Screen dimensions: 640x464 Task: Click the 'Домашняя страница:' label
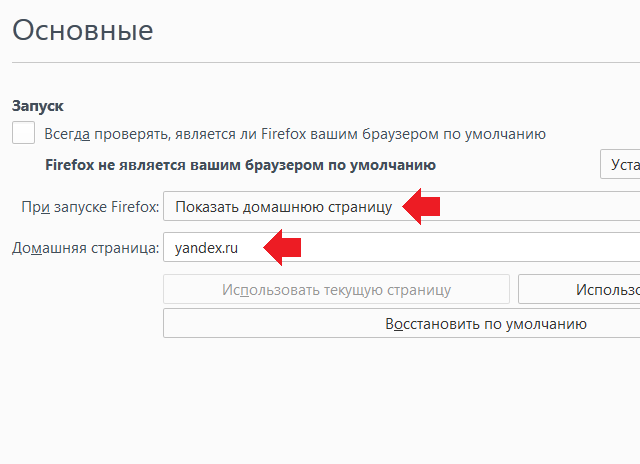click(x=85, y=248)
